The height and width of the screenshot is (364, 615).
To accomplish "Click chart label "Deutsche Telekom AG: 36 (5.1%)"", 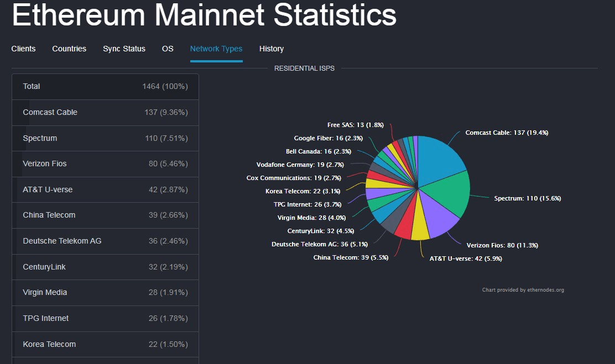I will [320, 245].
